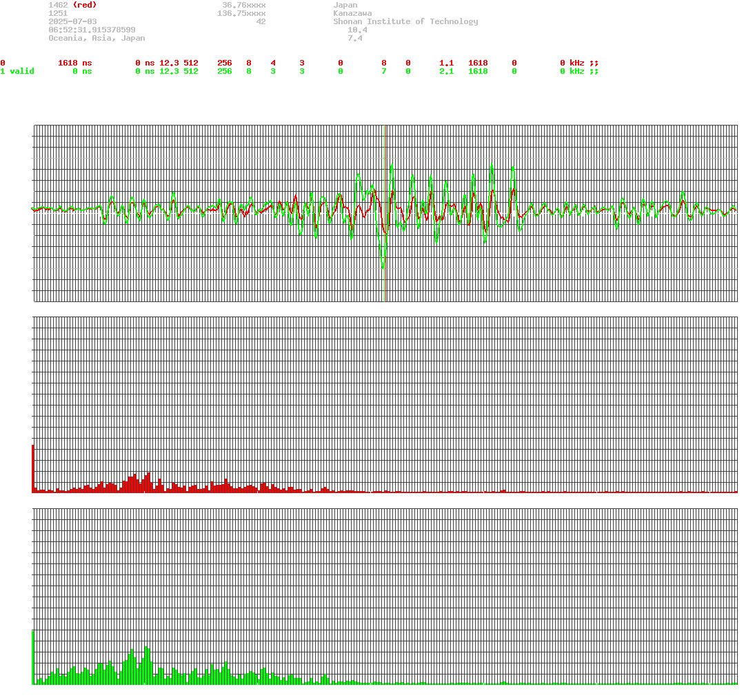The image size is (755, 700).
Task: Select the '1.1' value in the red row
Action: (446, 63)
